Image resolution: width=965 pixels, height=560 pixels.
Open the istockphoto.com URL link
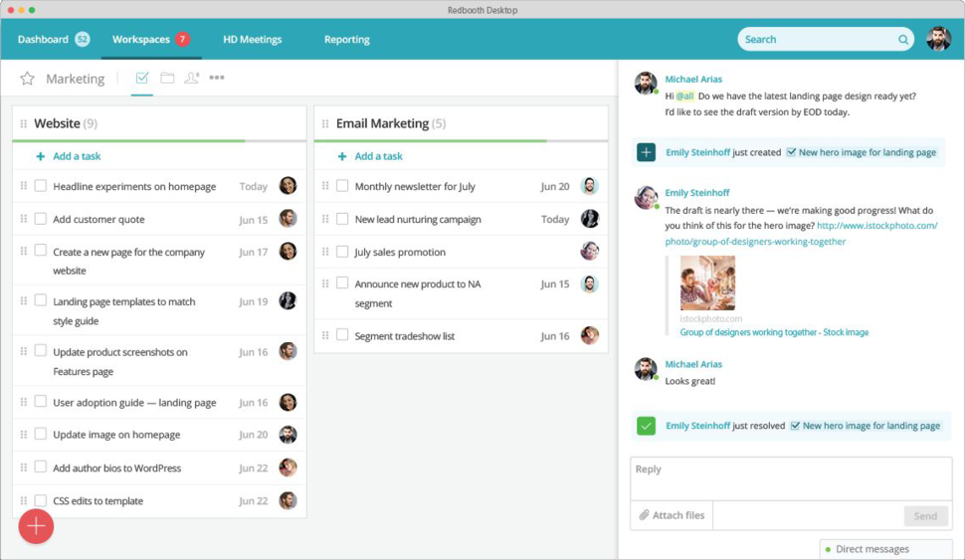pyautogui.click(x=801, y=234)
